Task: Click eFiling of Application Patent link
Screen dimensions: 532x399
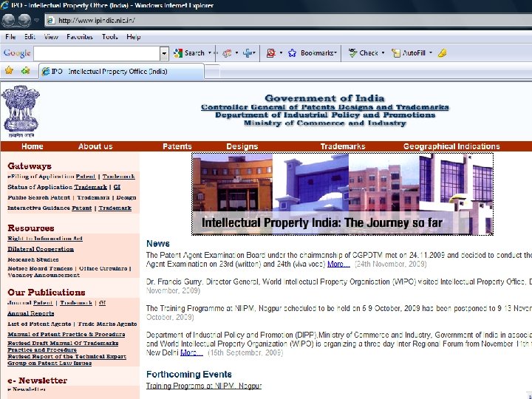Action: [x=86, y=177]
